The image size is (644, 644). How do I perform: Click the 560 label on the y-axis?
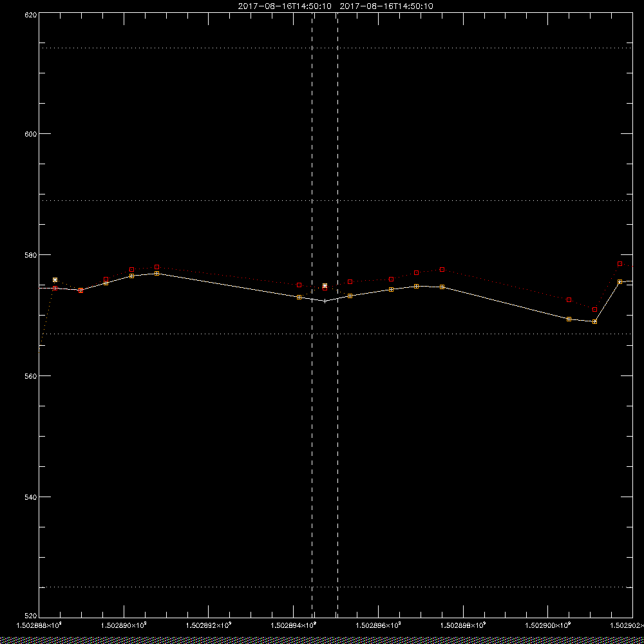click(31, 376)
